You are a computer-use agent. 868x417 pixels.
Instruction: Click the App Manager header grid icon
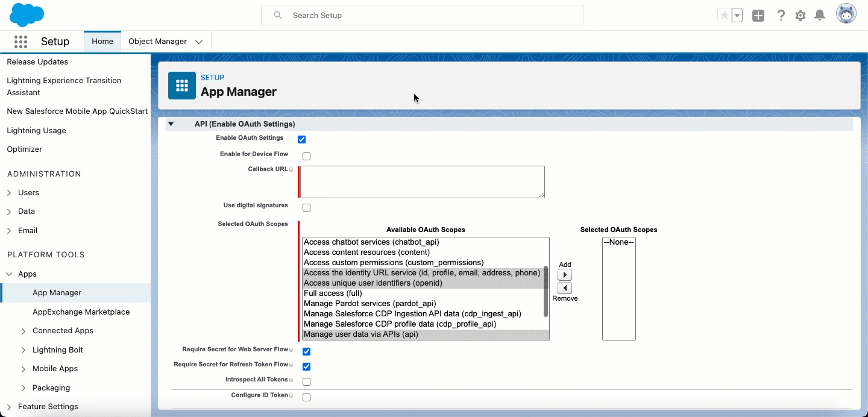(x=182, y=86)
